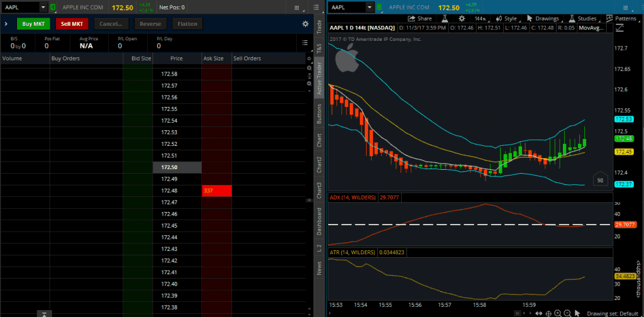The width and height of the screenshot is (644, 317).
Task: Zoom out the price ladder
Action: [x=309, y=84]
